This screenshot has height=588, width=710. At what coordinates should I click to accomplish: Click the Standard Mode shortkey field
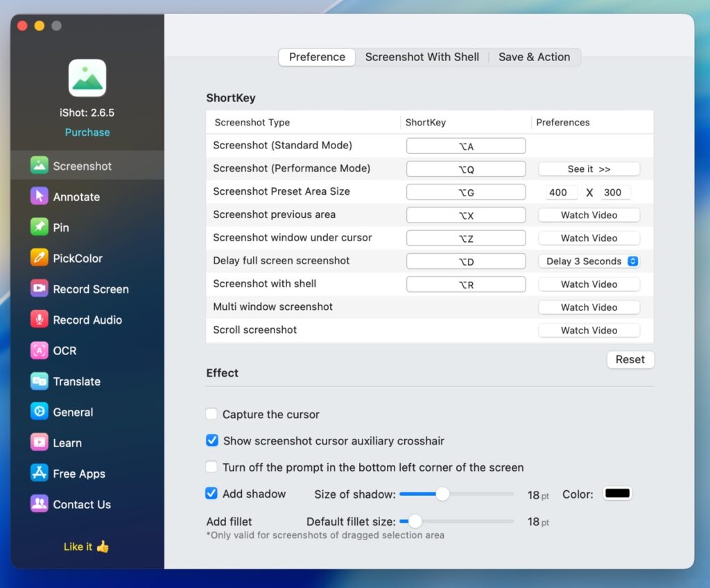pyautogui.click(x=465, y=146)
